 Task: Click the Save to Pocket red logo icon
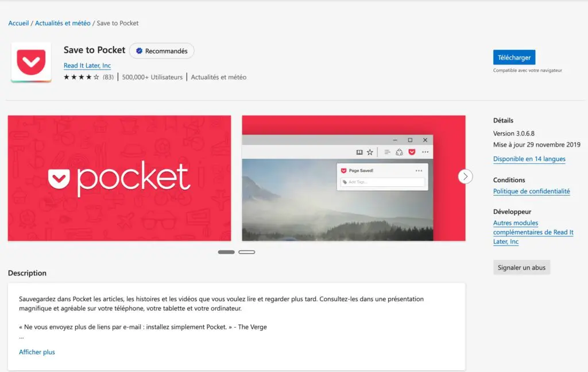(x=30, y=62)
